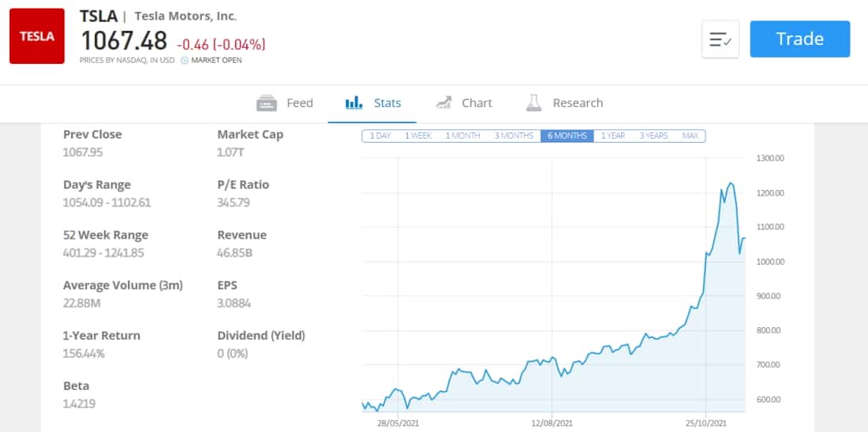The width and height of the screenshot is (868, 432).
Task: Click the Chart tab arrow icon
Action: (443, 103)
